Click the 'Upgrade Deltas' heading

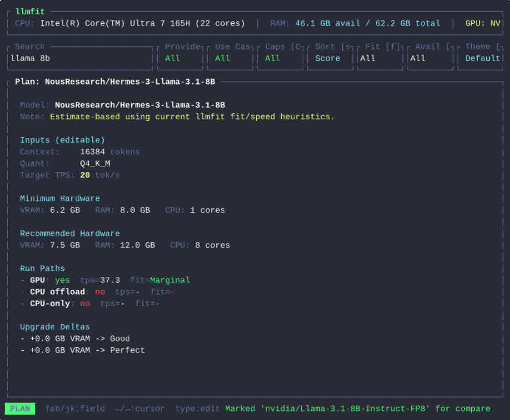click(55, 327)
